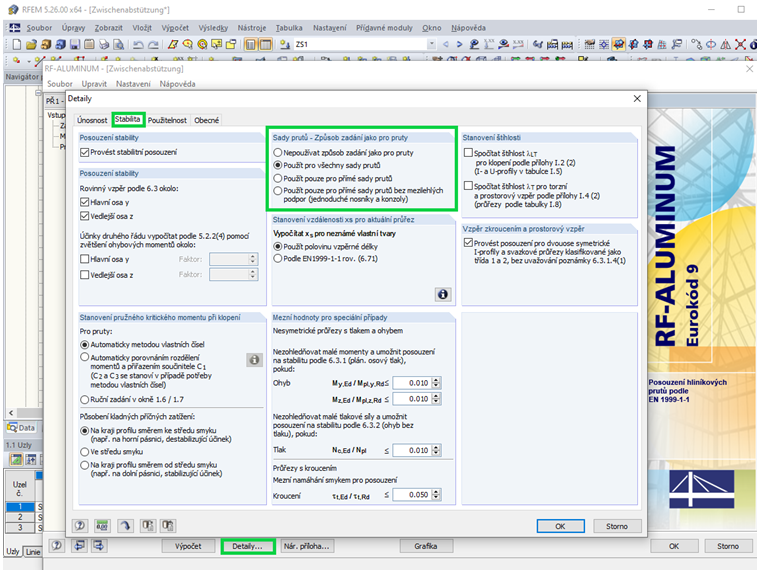Image resolution: width=760 pixels, height=570 pixels.
Task: Select 'Nepoužívat způsob zadání jako pro pruty'
Action: [x=278, y=153]
